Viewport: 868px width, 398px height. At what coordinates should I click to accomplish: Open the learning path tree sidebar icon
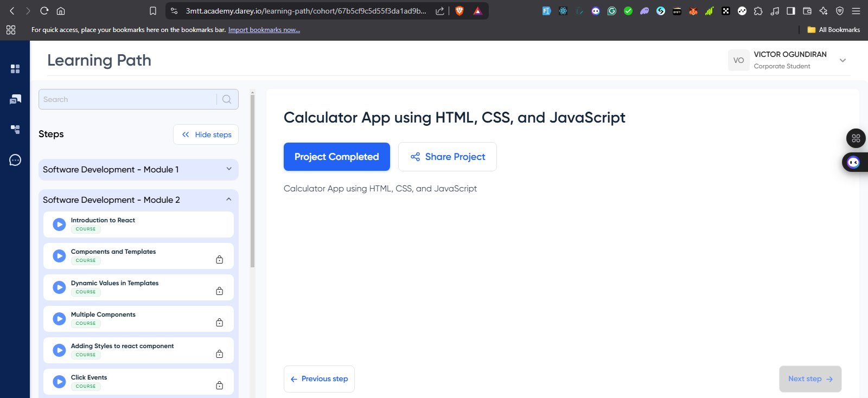(15, 130)
